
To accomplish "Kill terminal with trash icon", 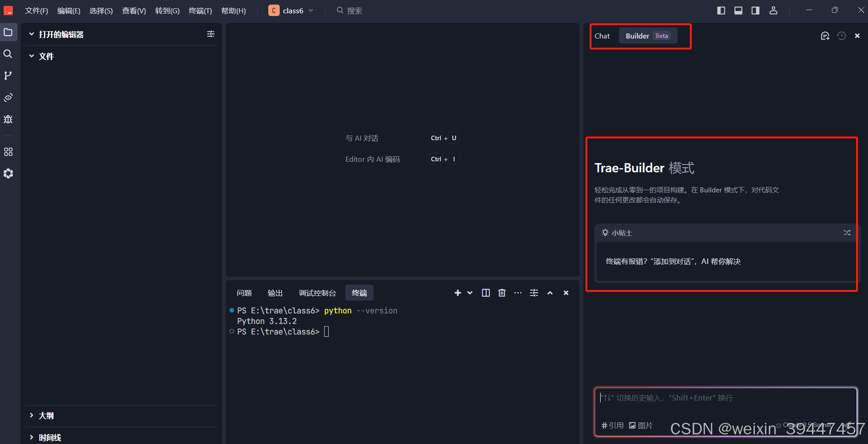I will coord(502,293).
